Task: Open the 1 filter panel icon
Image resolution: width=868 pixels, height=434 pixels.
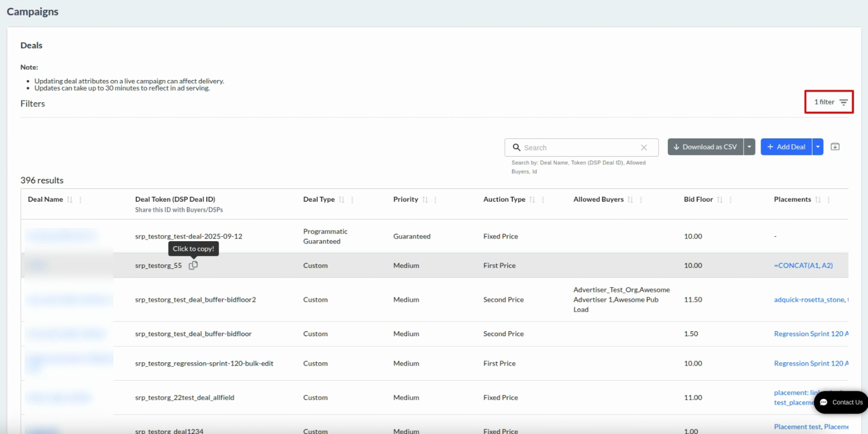Action: coord(843,102)
